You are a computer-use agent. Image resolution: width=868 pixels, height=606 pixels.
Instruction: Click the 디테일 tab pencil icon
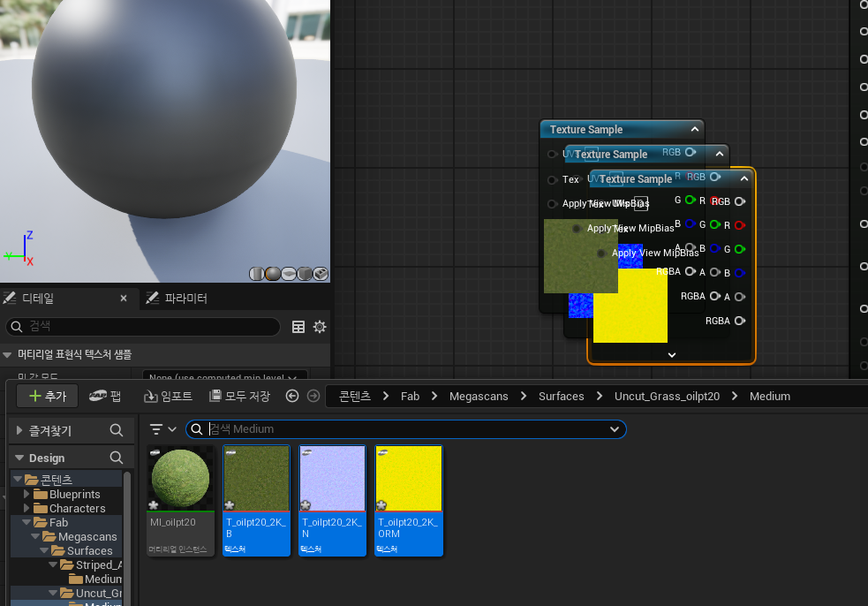click(10, 298)
